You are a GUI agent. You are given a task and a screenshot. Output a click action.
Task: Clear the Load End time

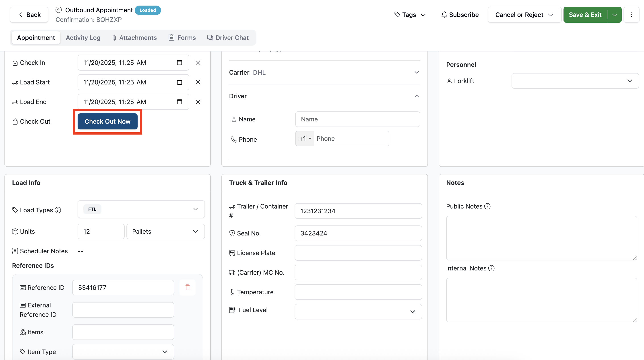(198, 102)
